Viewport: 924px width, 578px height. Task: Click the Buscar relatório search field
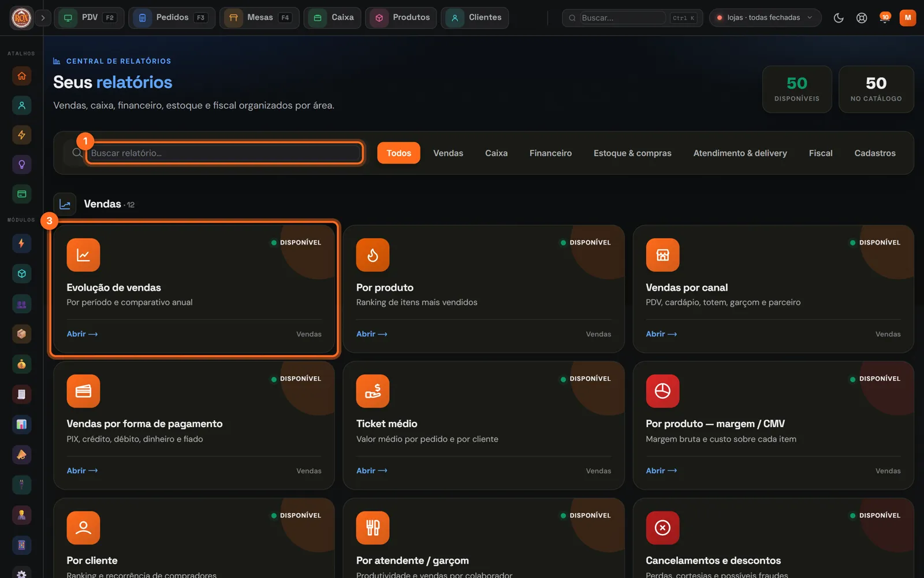(x=225, y=153)
